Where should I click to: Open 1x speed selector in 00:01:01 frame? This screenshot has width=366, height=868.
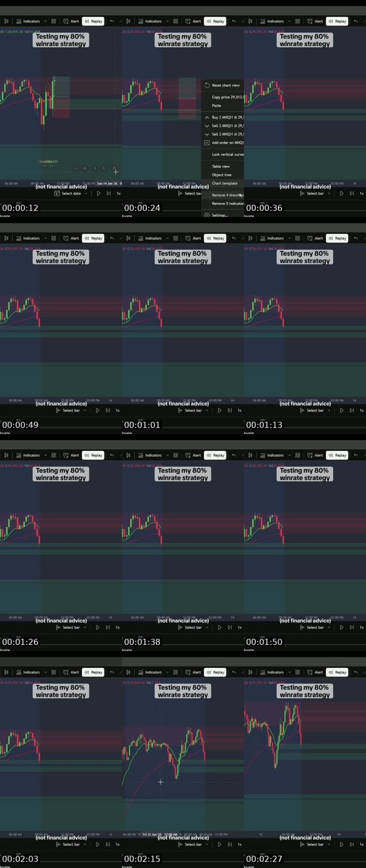click(x=239, y=411)
